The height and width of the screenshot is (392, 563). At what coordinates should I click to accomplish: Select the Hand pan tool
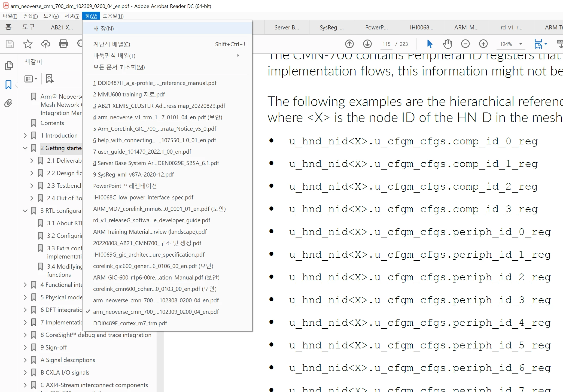coord(448,44)
